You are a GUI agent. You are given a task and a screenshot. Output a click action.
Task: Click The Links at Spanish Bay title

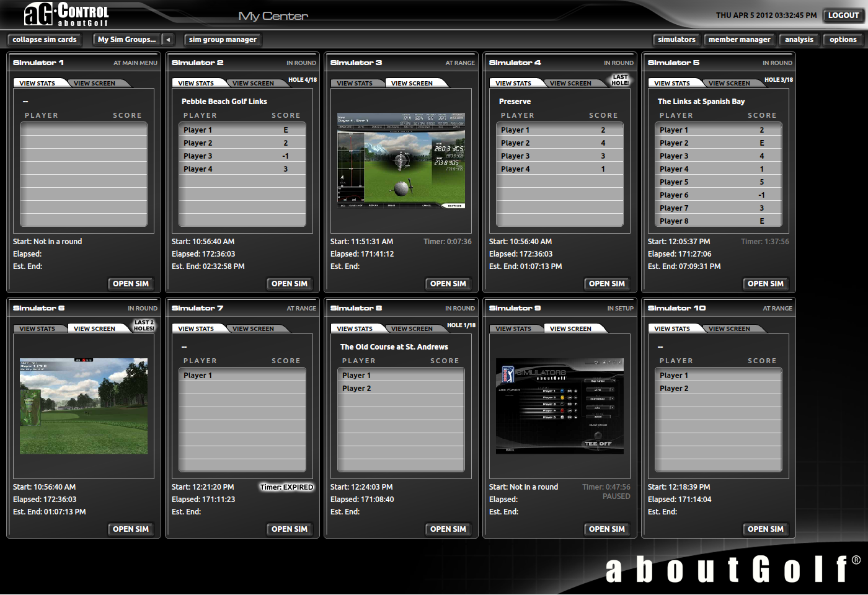point(701,102)
